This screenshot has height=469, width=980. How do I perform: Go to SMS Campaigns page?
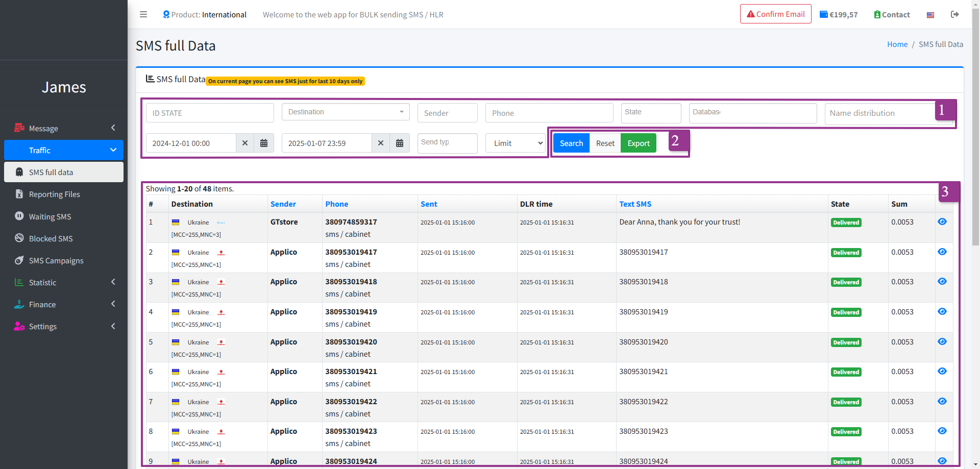[56, 260]
